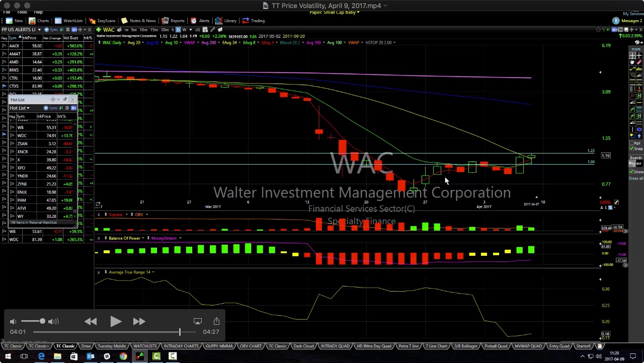Click the Windows Start button

coord(8,356)
